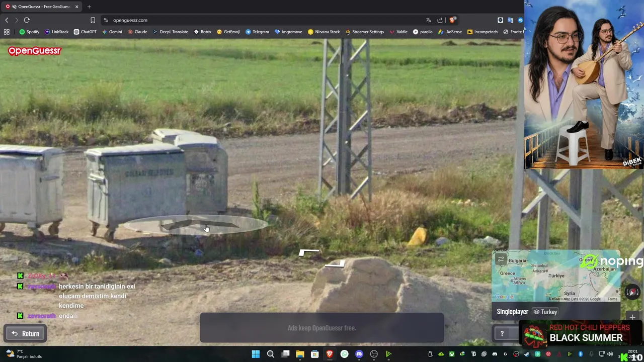Click the volume speaker tray icon

tap(610, 354)
